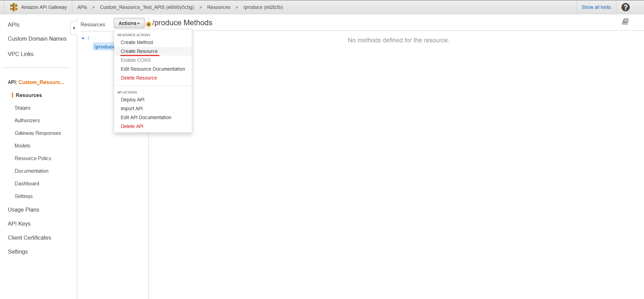Go to Usage Plans
The image size is (644, 299).
24,210
